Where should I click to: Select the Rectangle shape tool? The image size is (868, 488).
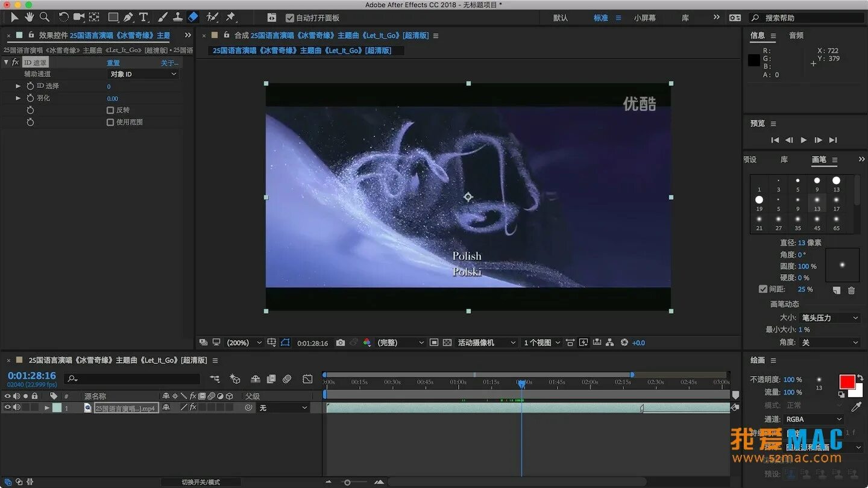pyautogui.click(x=113, y=17)
